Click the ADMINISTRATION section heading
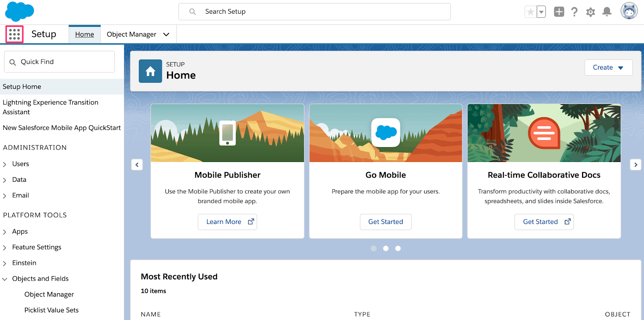Image resolution: width=644 pixels, height=320 pixels. click(x=35, y=148)
